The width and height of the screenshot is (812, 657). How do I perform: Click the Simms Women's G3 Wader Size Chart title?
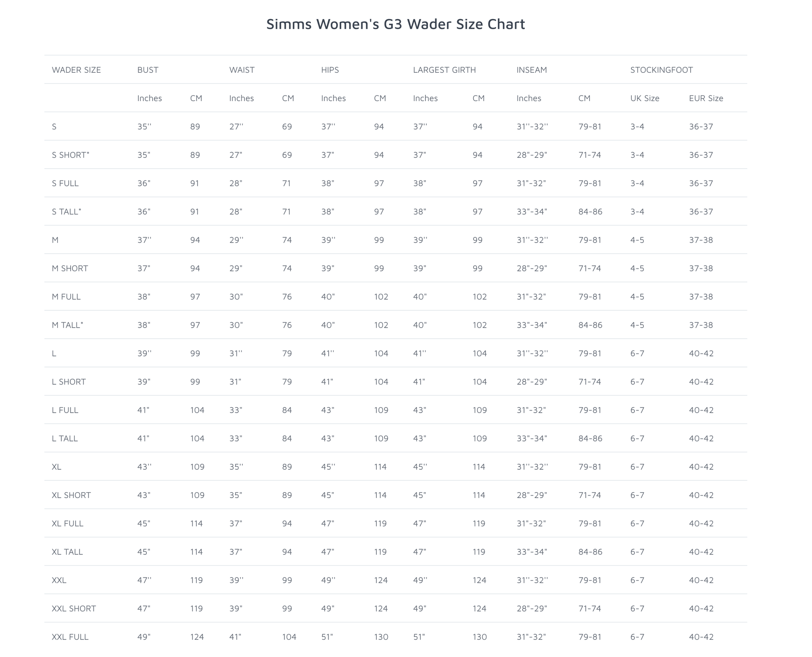395,24
